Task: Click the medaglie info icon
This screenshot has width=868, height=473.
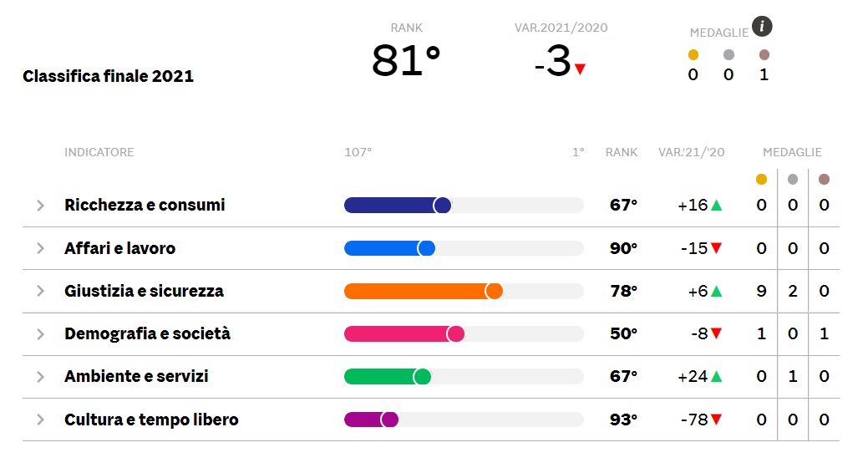Action: [x=762, y=26]
